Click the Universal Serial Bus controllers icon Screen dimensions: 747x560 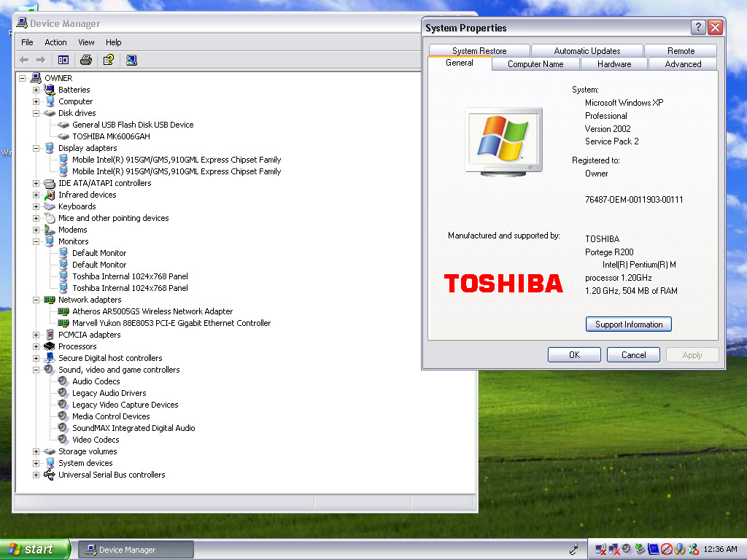[50, 475]
